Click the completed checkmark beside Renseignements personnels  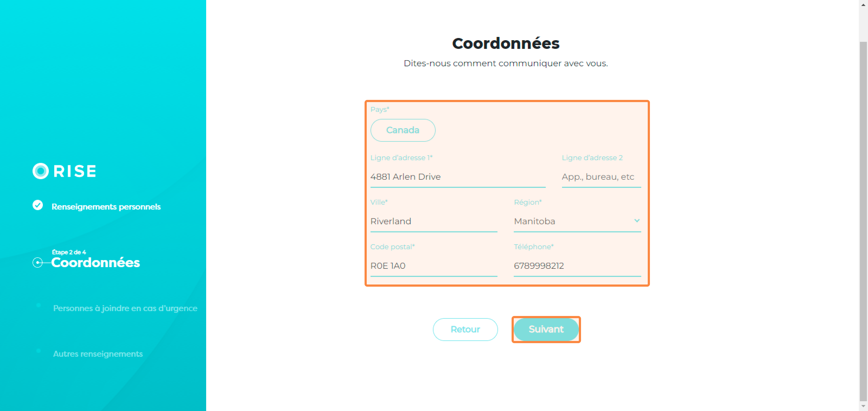[x=38, y=205]
